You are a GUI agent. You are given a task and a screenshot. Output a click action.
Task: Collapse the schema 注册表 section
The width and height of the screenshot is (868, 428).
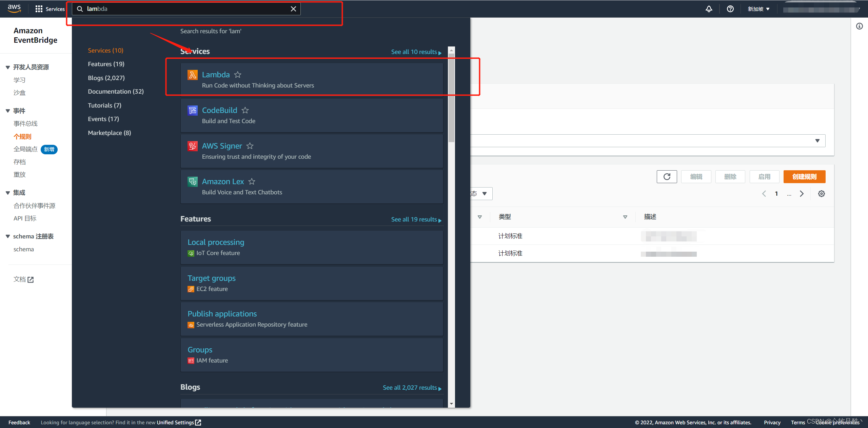tap(8, 236)
